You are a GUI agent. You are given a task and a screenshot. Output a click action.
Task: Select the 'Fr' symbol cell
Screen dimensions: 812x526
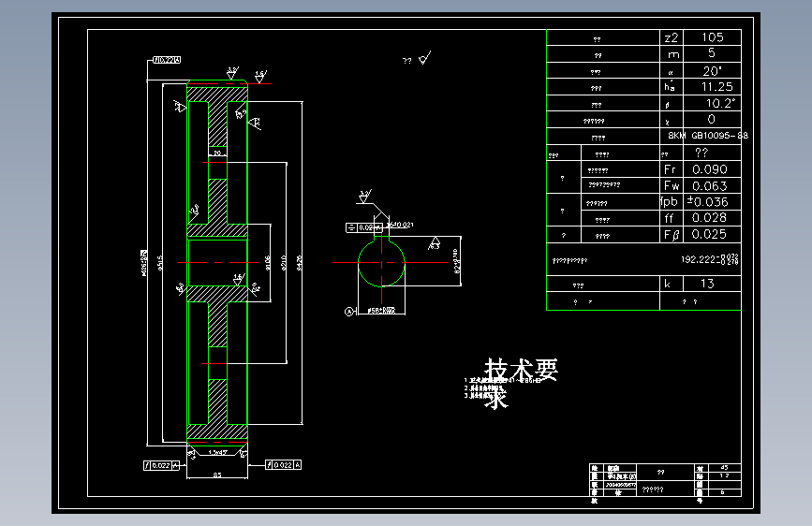tap(672, 169)
